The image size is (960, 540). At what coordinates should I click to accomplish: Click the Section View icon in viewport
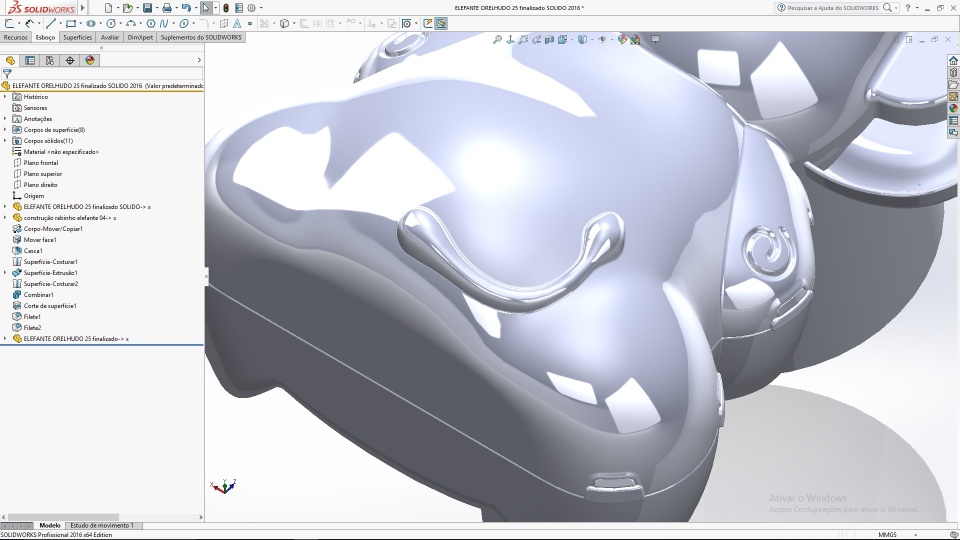[x=549, y=39]
